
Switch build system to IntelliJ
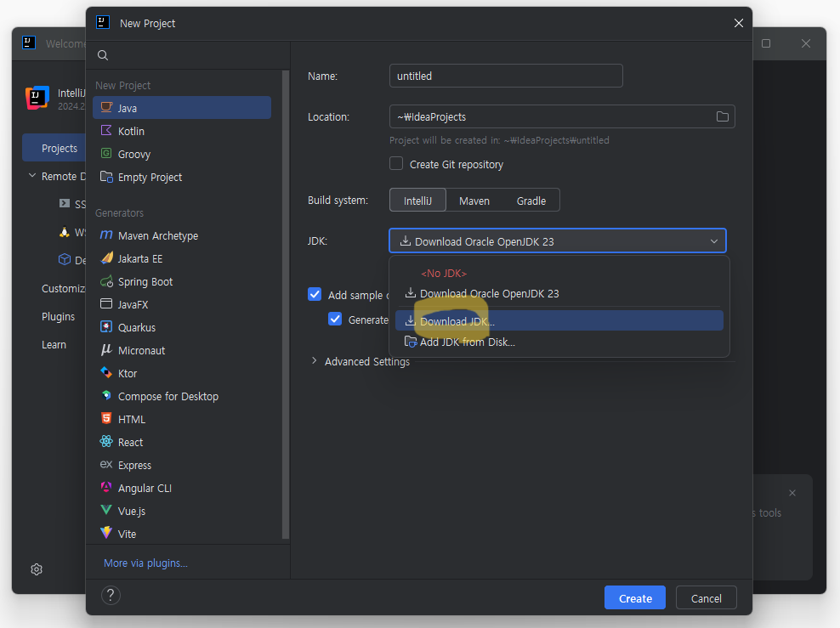[x=417, y=201]
